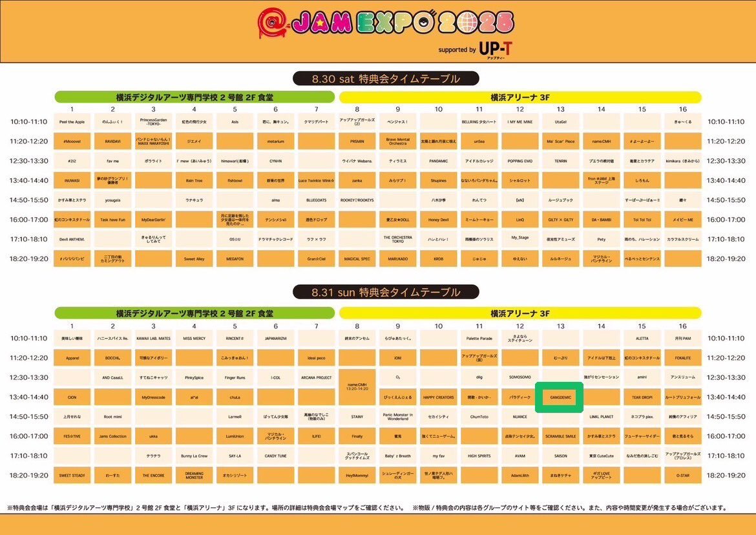The width and height of the screenshot is (756, 535).
Task: Select the PRSMIN slot
Action: click(x=357, y=142)
